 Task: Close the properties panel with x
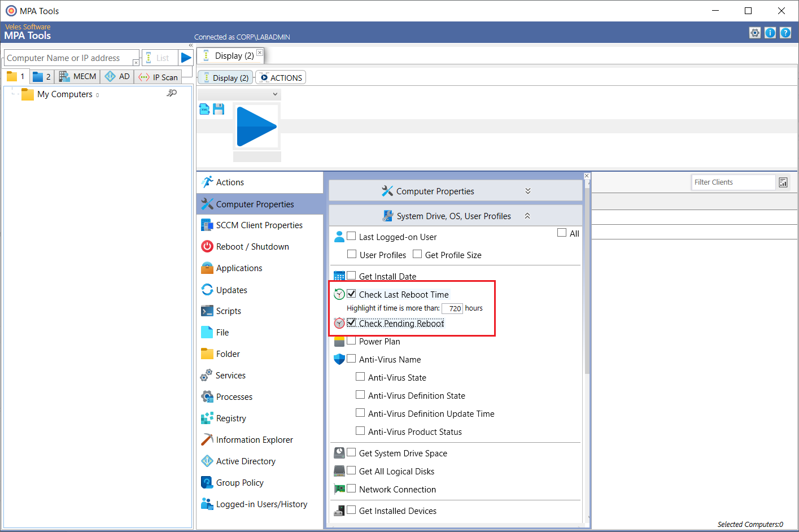[587, 176]
